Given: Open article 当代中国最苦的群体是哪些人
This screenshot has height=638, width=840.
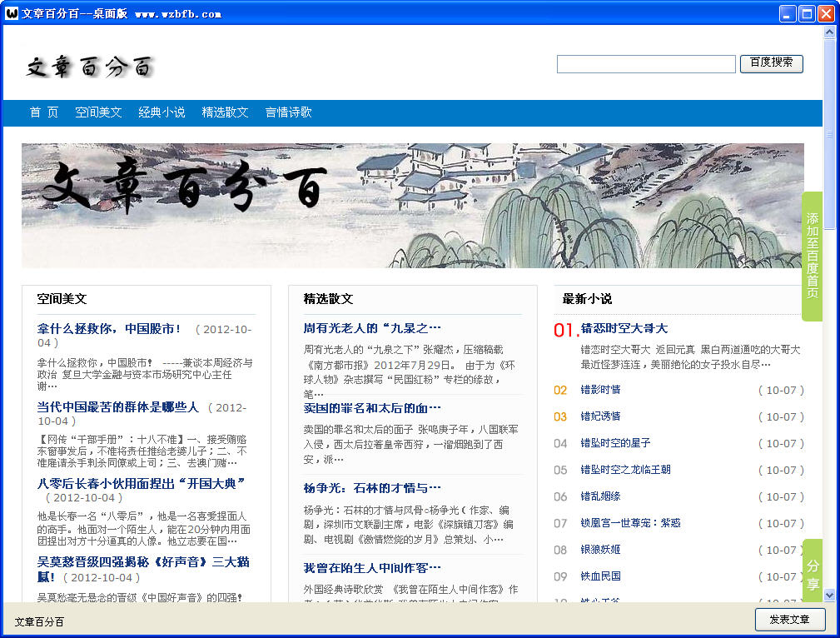Looking at the screenshot, I should point(118,407).
